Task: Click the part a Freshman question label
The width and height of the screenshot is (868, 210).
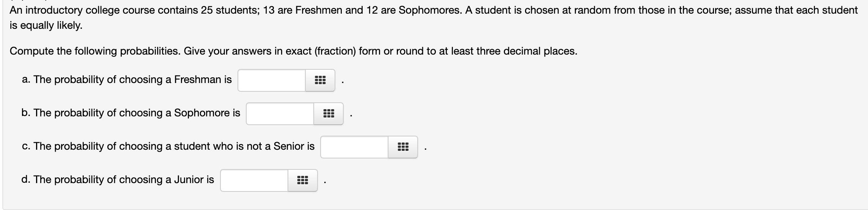Action: point(127,80)
